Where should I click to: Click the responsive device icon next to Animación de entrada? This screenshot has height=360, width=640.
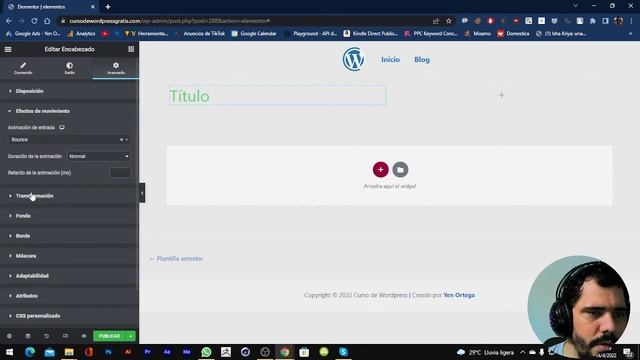click(x=62, y=127)
